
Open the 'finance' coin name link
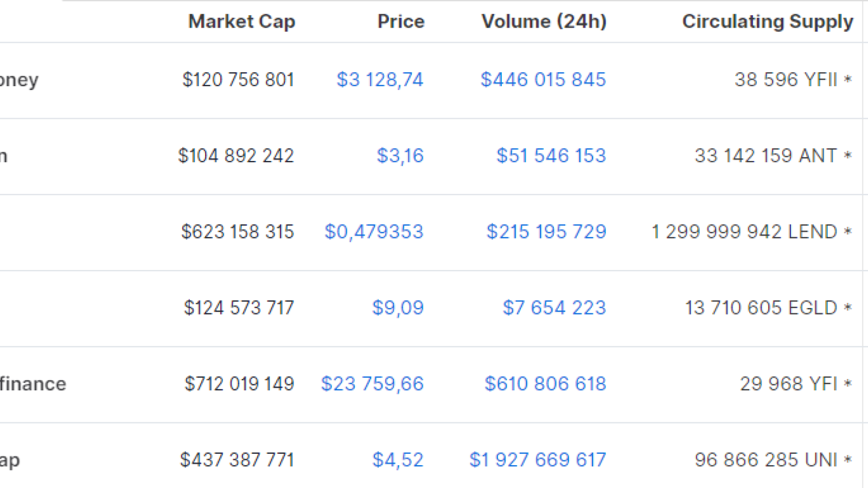(33, 384)
